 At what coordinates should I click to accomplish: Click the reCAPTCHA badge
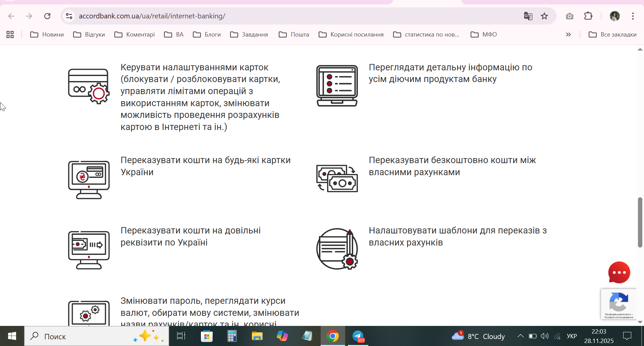coord(619,304)
